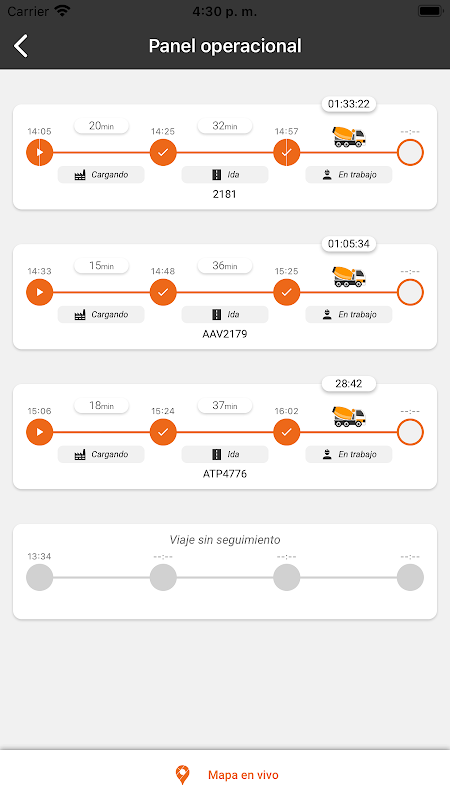Tap the 28:42 elapsed time badge

(x=349, y=384)
